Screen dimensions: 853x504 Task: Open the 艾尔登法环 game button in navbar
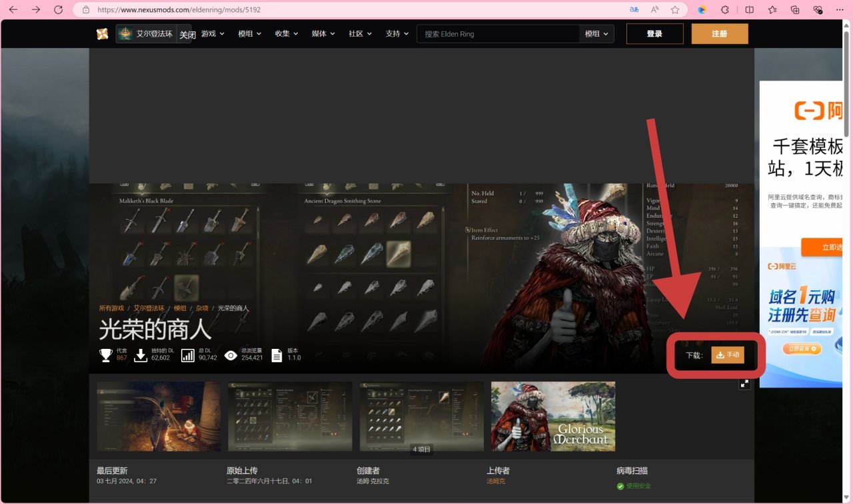[147, 34]
